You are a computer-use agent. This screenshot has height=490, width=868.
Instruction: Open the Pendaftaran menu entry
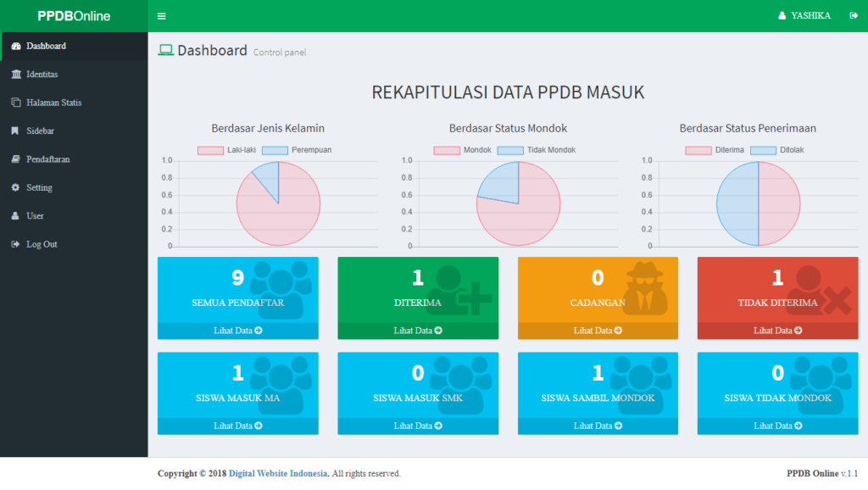(49, 159)
